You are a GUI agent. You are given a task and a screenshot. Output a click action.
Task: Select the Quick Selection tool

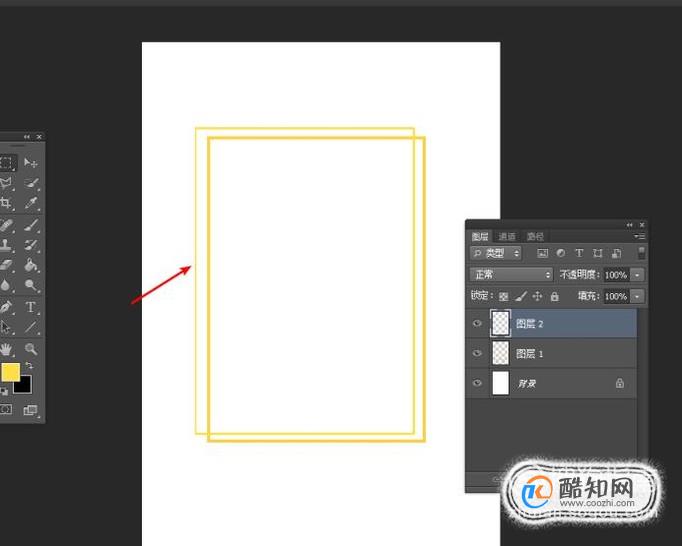[x=31, y=183]
